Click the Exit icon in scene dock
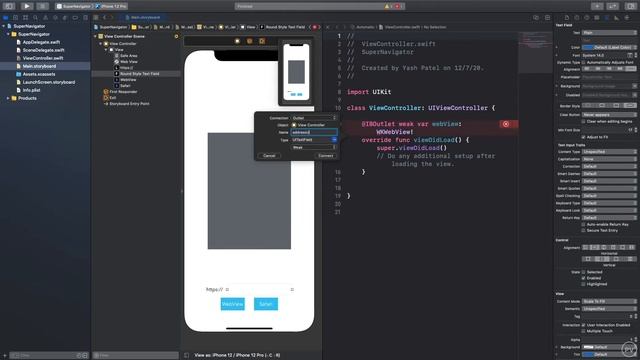Image resolution: width=640 pixels, height=360 pixels. point(262,41)
